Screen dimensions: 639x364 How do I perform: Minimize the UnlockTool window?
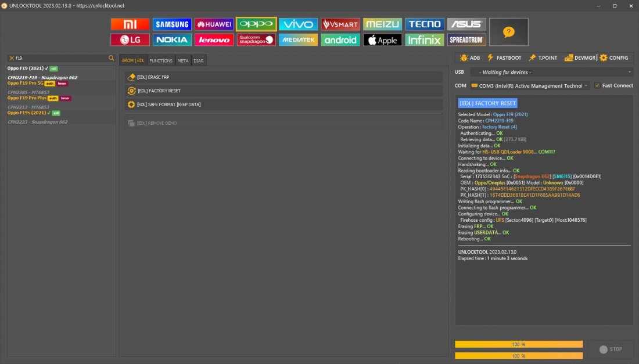[598, 6]
